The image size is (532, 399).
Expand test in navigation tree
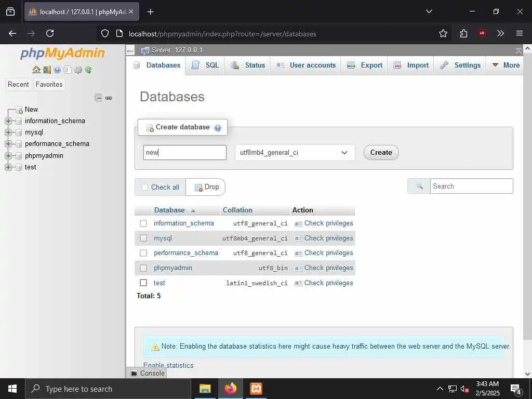click(8, 167)
